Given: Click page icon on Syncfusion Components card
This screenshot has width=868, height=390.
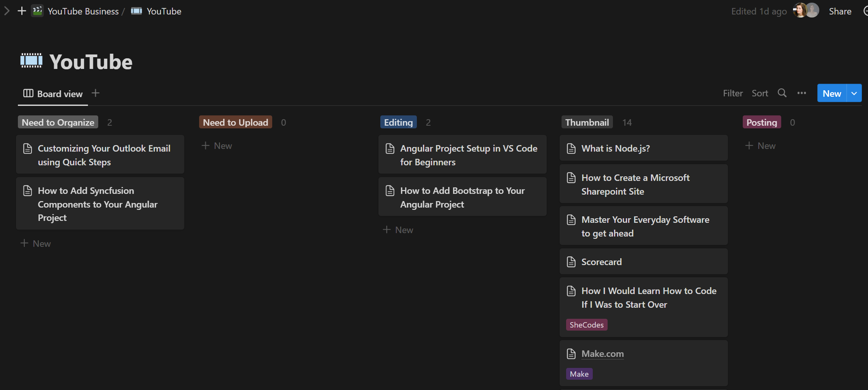Looking at the screenshot, I should 27,191.
